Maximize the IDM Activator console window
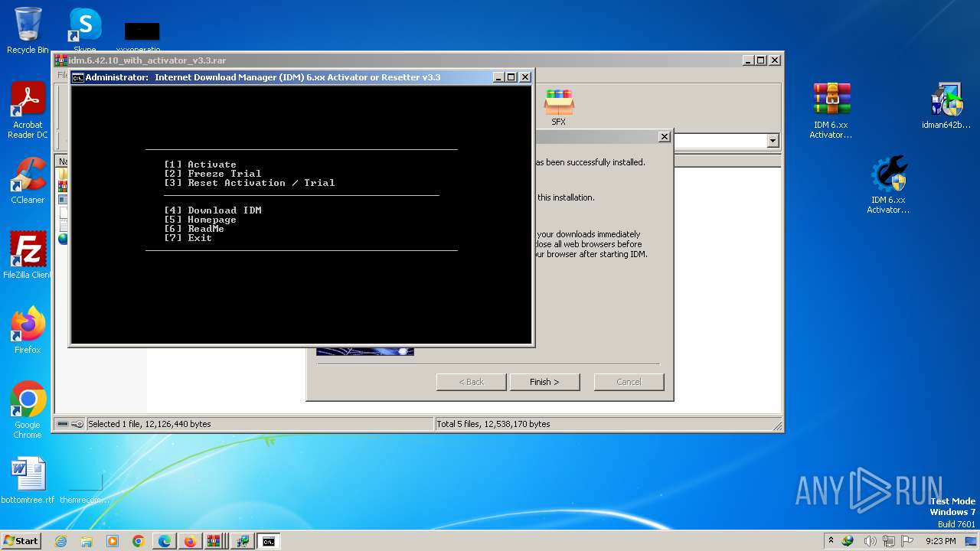The height and width of the screenshot is (551, 980). tap(511, 77)
